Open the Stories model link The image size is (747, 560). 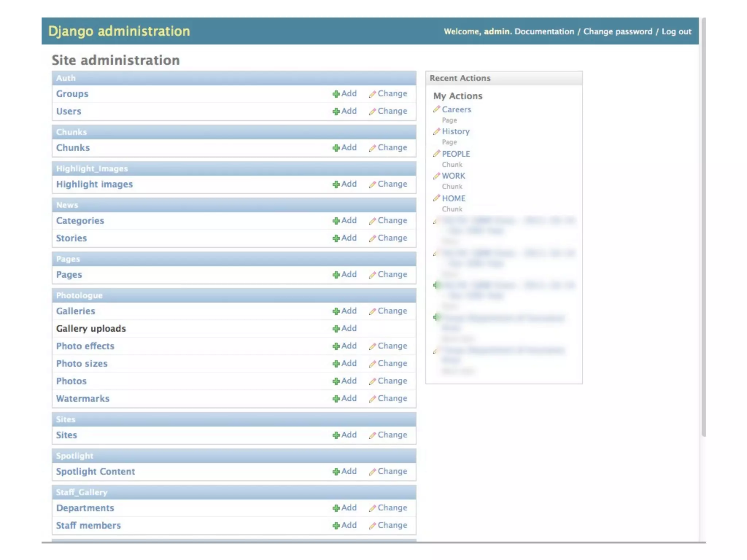(71, 238)
